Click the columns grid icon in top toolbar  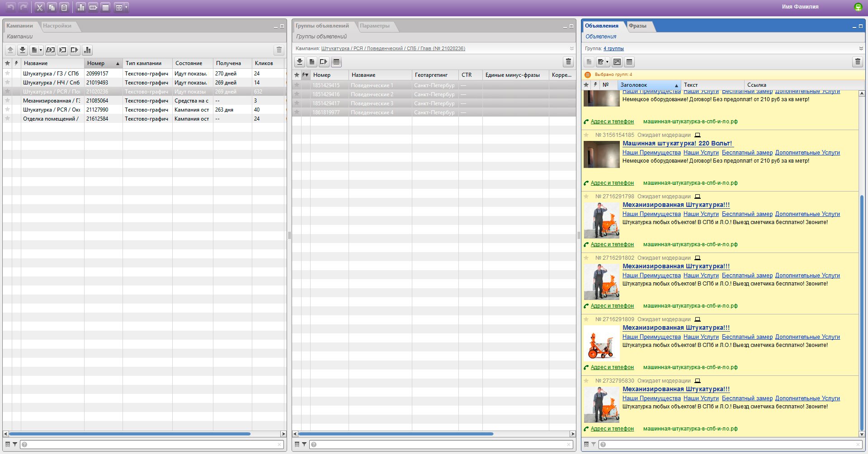coord(105,7)
